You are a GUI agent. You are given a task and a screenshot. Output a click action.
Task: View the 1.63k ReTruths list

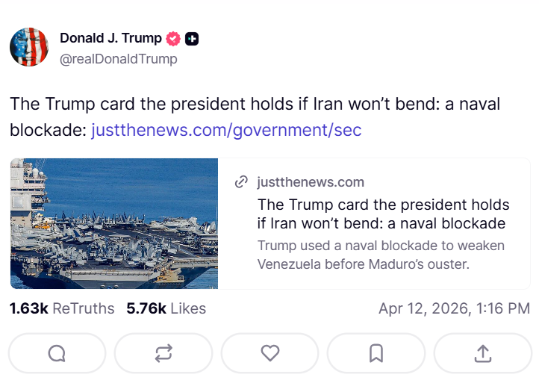pos(62,308)
